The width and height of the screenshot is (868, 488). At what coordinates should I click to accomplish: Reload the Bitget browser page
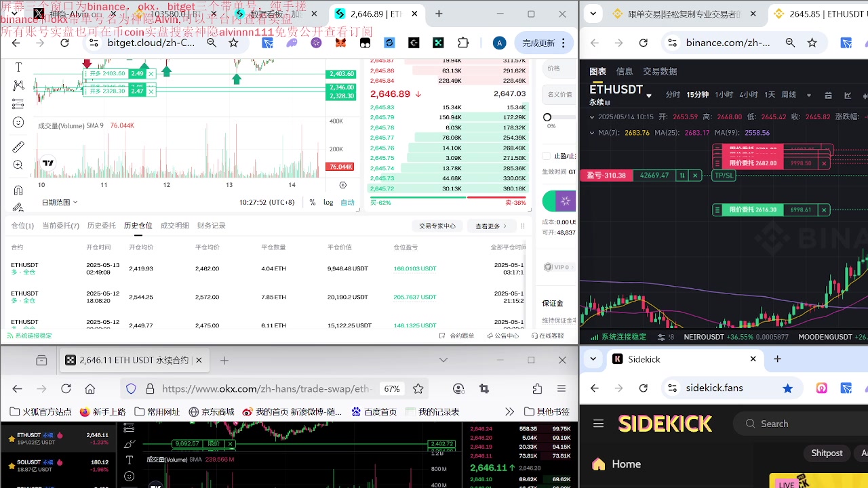tap(64, 43)
